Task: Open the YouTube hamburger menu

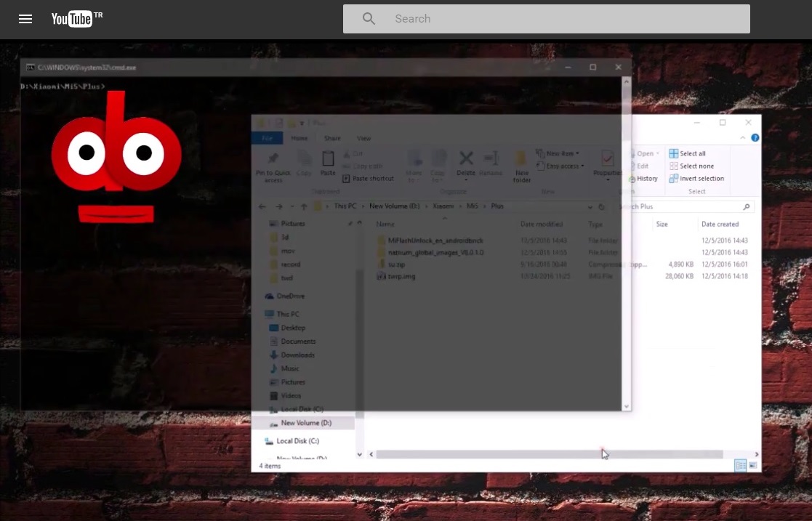Action: coord(25,19)
